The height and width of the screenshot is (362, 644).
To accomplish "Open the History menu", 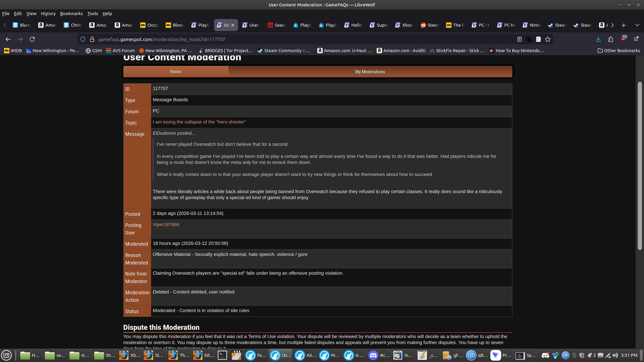I will coord(48,13).
